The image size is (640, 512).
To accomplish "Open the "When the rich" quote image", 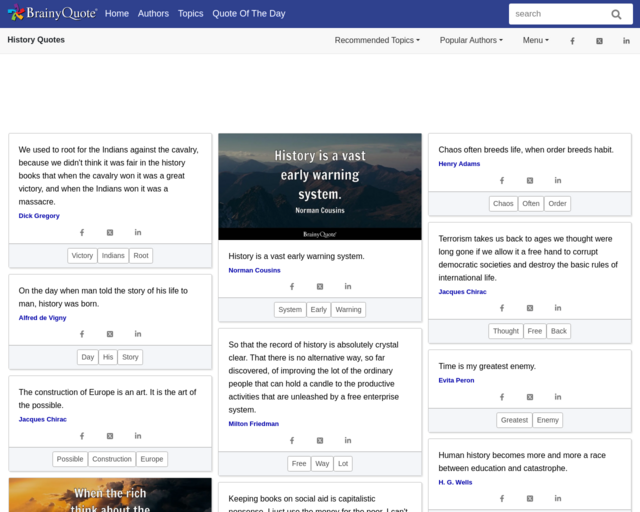I will (110, 495).
